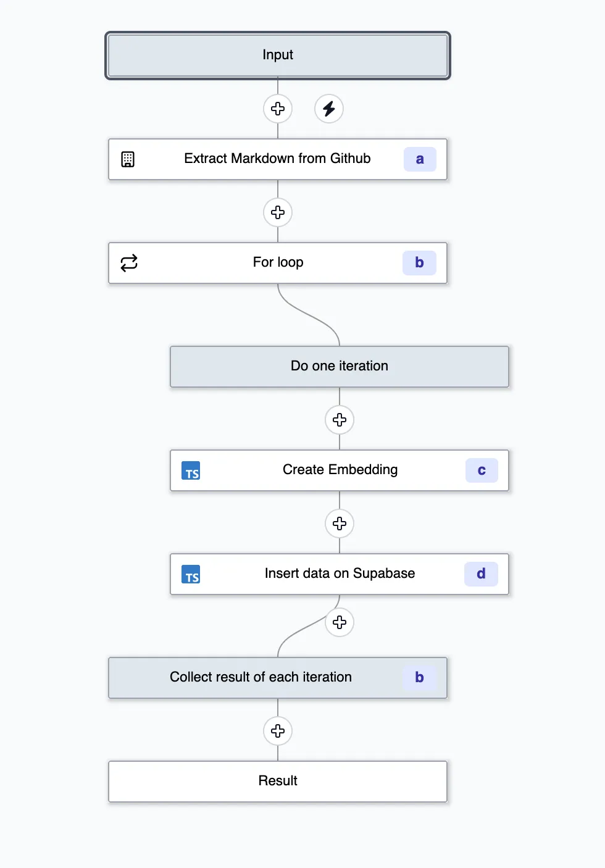Click the lightning bolt trigger icon beside Input
Image resolution: width=605 pixels, height=868 pixels.
click(328, 108)
